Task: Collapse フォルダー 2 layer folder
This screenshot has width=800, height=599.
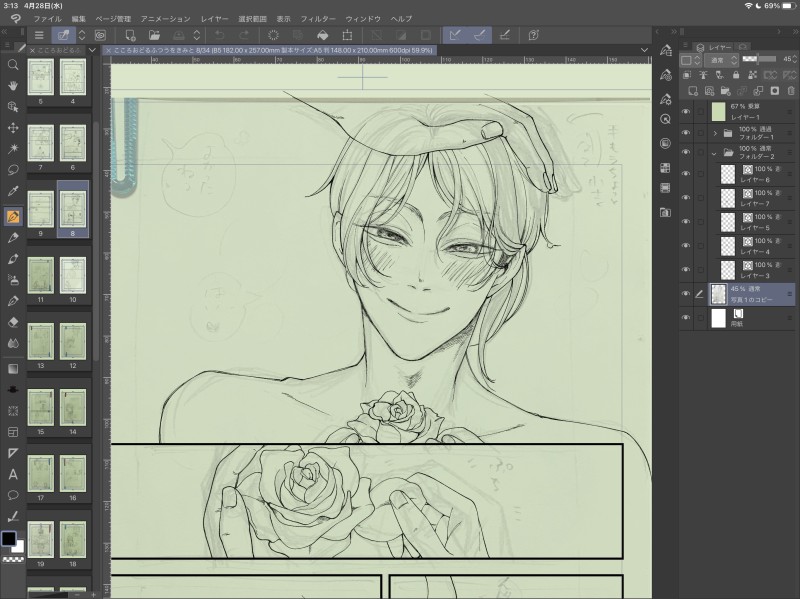Action: tap(714, 153)
